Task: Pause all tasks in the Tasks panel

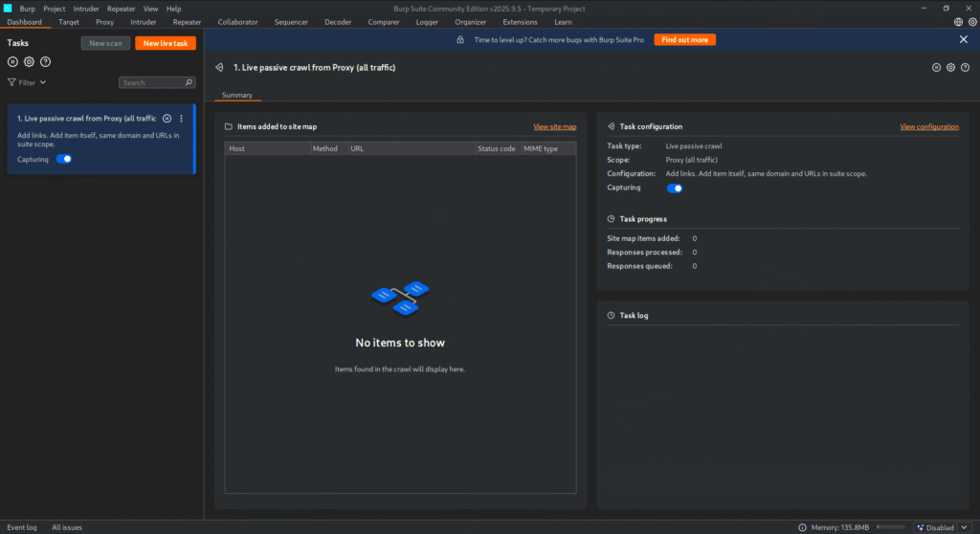Action: coord(12,62)
